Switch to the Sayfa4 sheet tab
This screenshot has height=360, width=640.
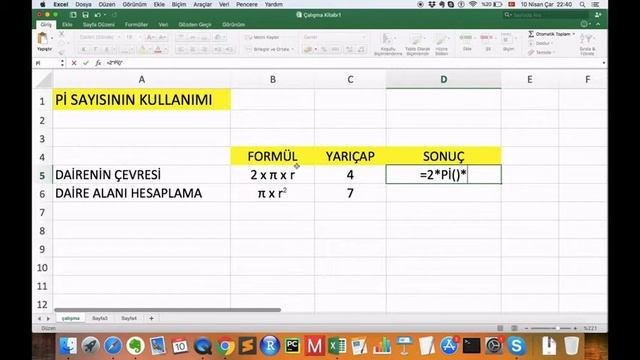pos(129,318)
